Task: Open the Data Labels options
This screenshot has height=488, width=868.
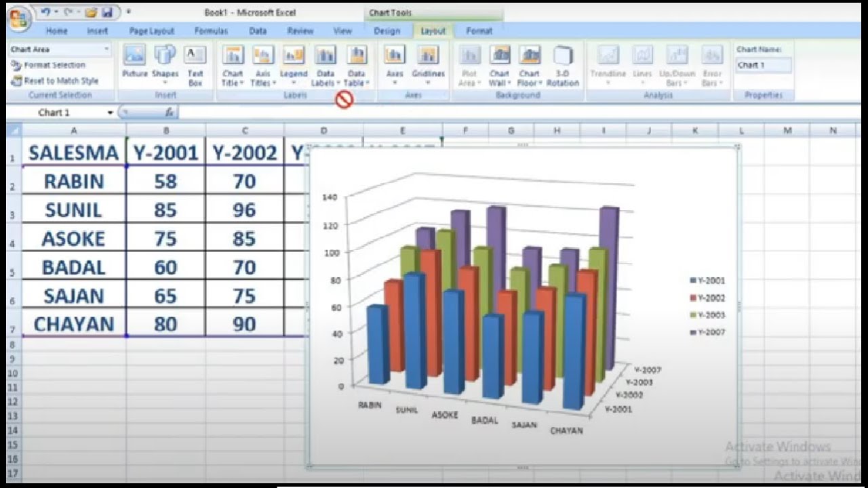Action: (x=325, y=66)
